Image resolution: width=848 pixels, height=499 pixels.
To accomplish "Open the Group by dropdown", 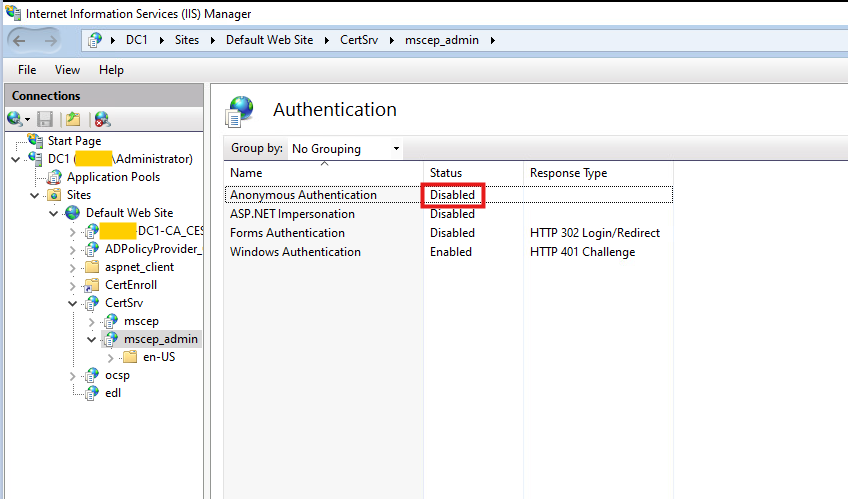I will coord(345,149).
